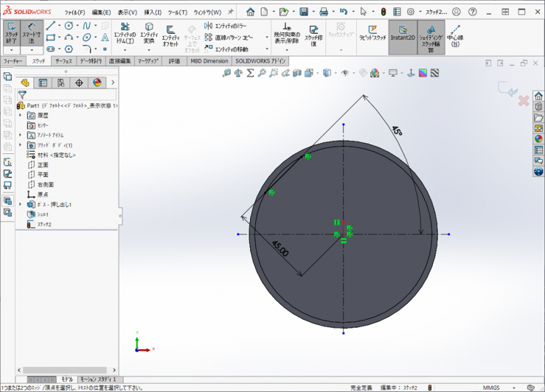
Task: Switch to the フィーチャー (Features) tab
Action: 13,61
